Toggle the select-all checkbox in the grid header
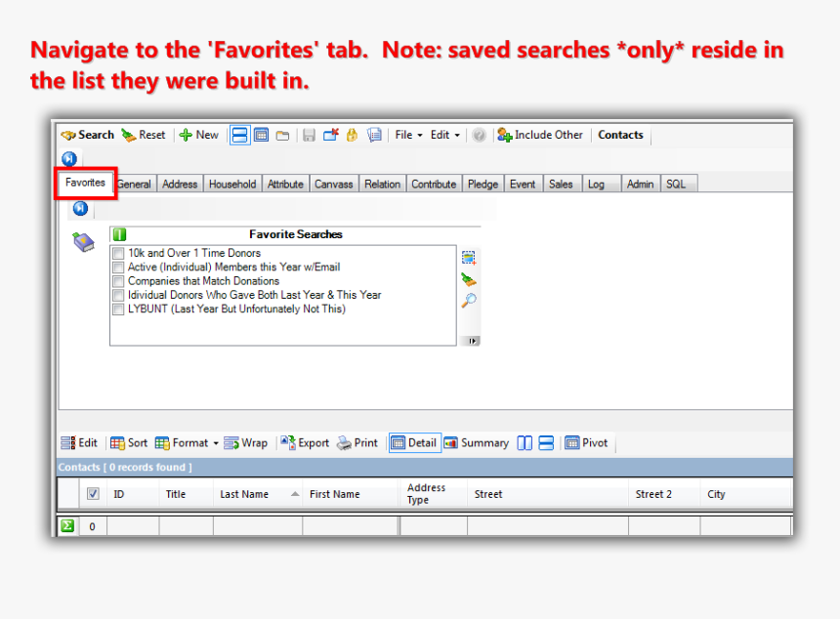This screenshot has height=619, width=840. tap(93, 494)
